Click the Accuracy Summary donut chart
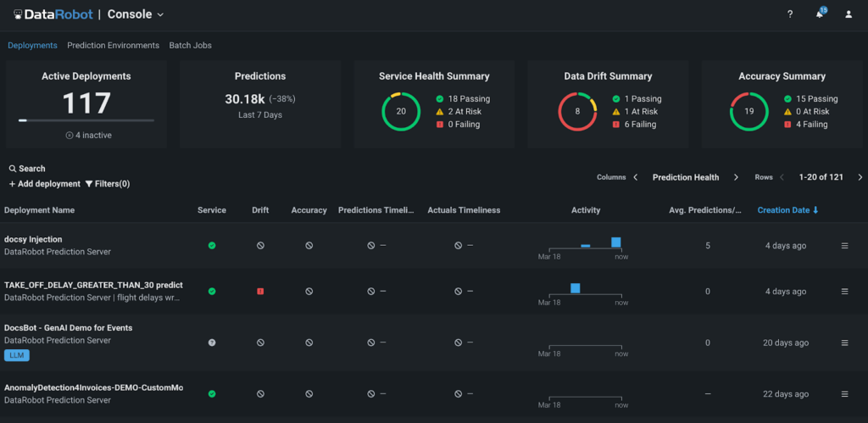 [x=749, y=111]
